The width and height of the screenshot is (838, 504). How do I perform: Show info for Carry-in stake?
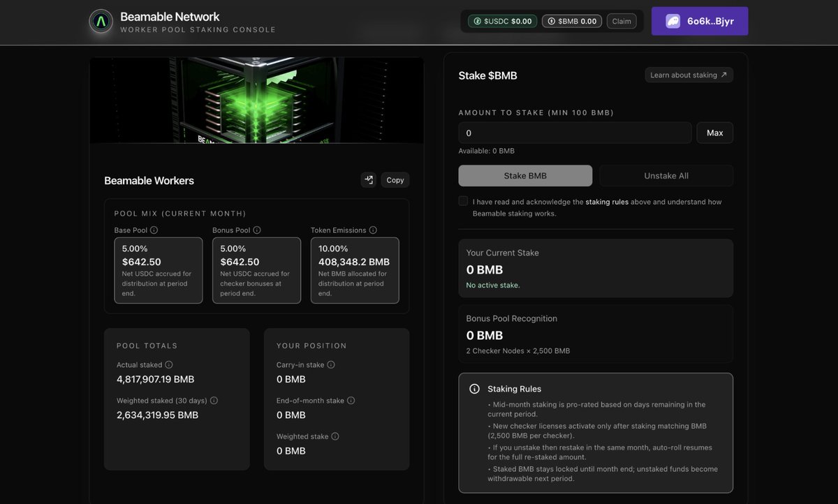(x=331, y=364)
